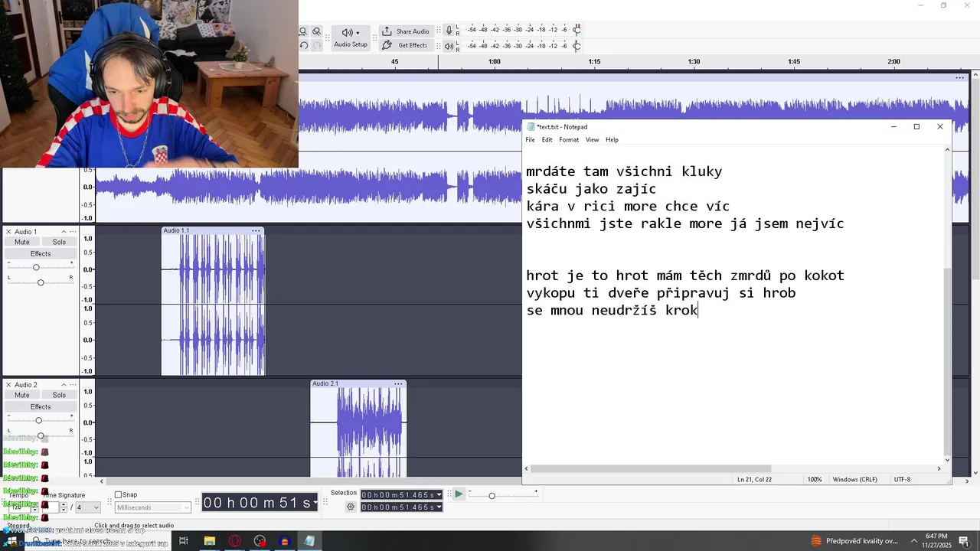Viewport: 980px width, 551px height.
Task: Switch to Audacity taskbar icon
Action: tap(285, 541)
